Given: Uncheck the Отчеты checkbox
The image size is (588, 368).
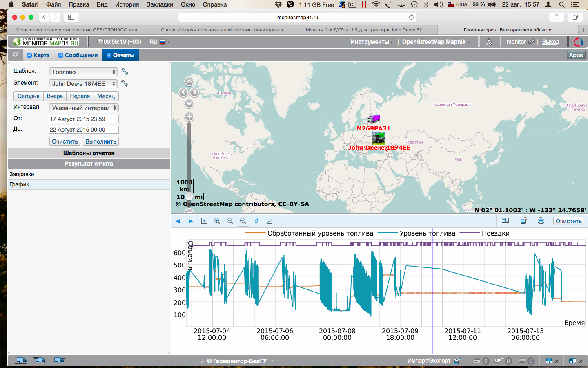Looking at the screenshot, I should click(x=109, y=55).
